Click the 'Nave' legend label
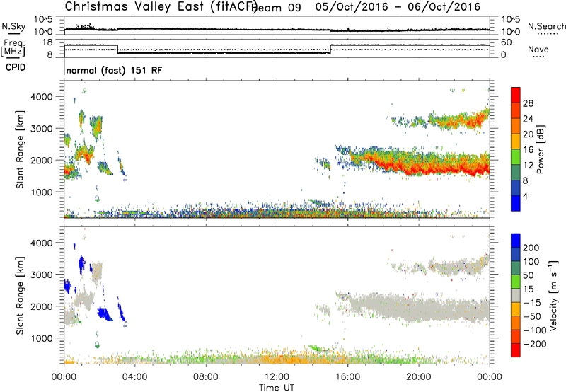 tap(538, 50)
